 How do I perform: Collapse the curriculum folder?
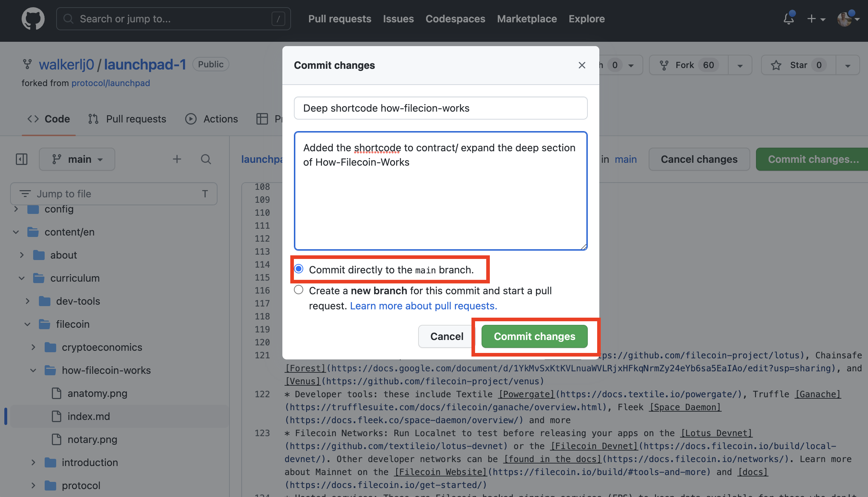(x=22, y=278)
